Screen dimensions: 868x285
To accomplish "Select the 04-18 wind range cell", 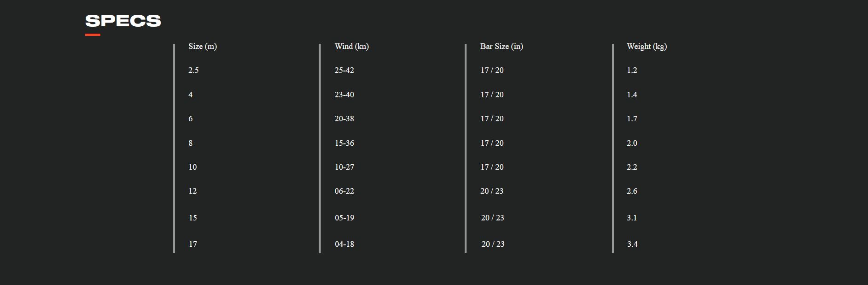I will (x=344, y=244).
